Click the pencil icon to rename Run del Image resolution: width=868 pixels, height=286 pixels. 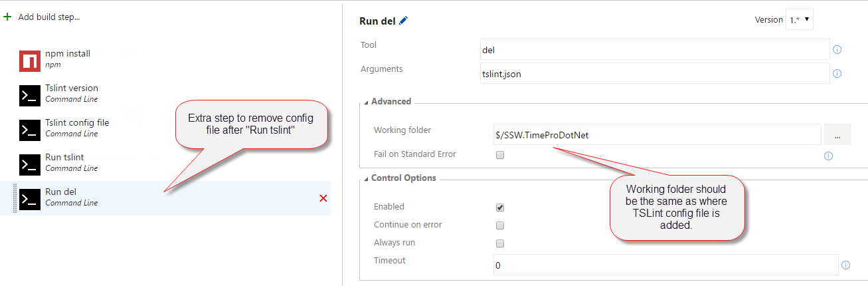[404, 21]
